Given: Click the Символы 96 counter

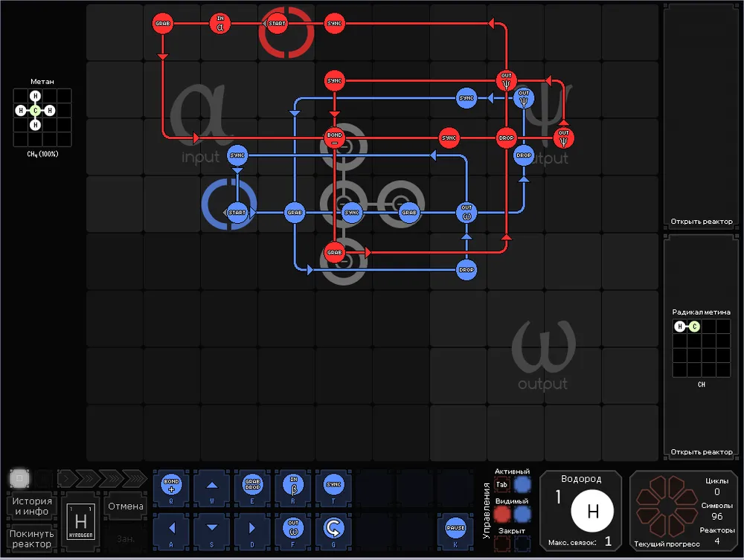Looking at the screenshot, I should (x=716, y=511).
